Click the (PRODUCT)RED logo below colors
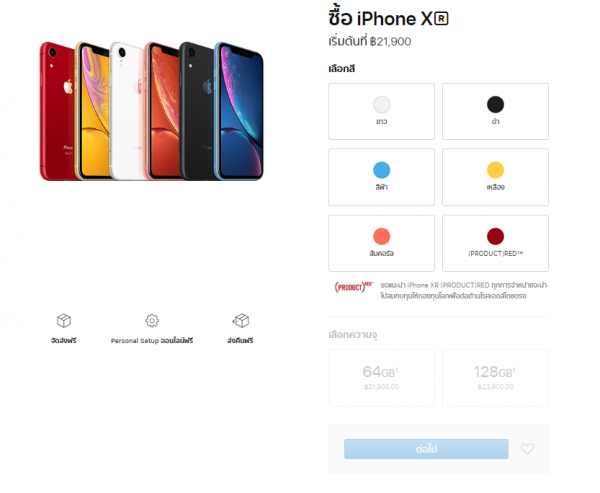The height and width of the screenshot is (493, 600). 354,287
